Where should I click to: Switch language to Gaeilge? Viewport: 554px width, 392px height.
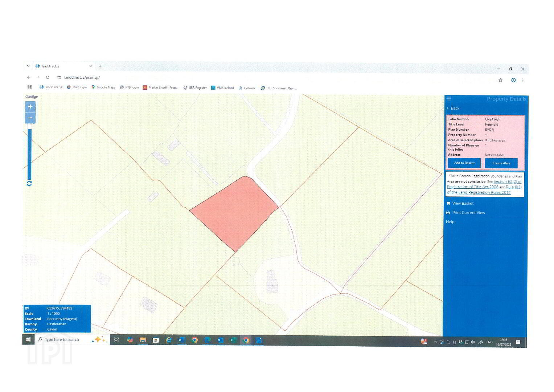pos(32,97)
